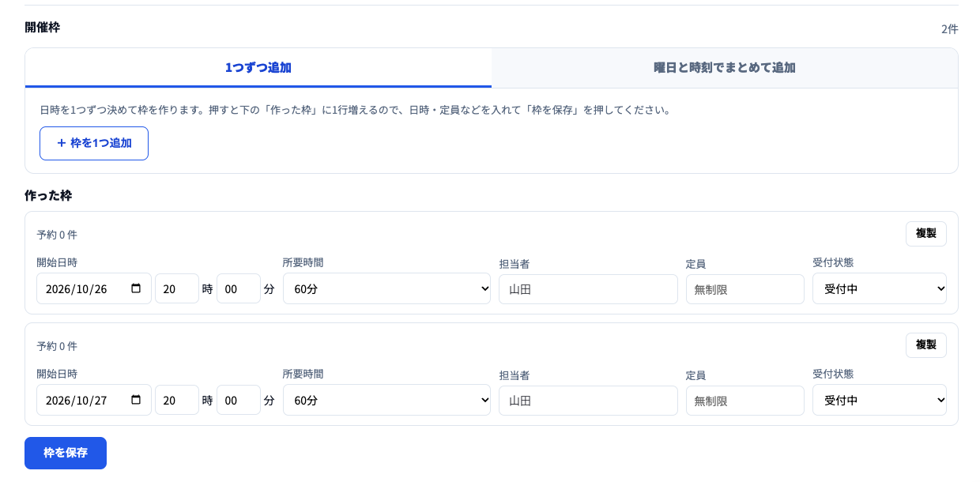
Task: Open 受付状態 dropdown in 2026/10/26 slot
Action: pos(880,288)
